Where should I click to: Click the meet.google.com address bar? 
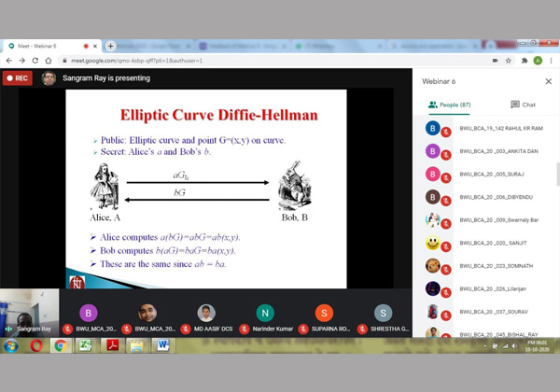click(x=275, y=61)
